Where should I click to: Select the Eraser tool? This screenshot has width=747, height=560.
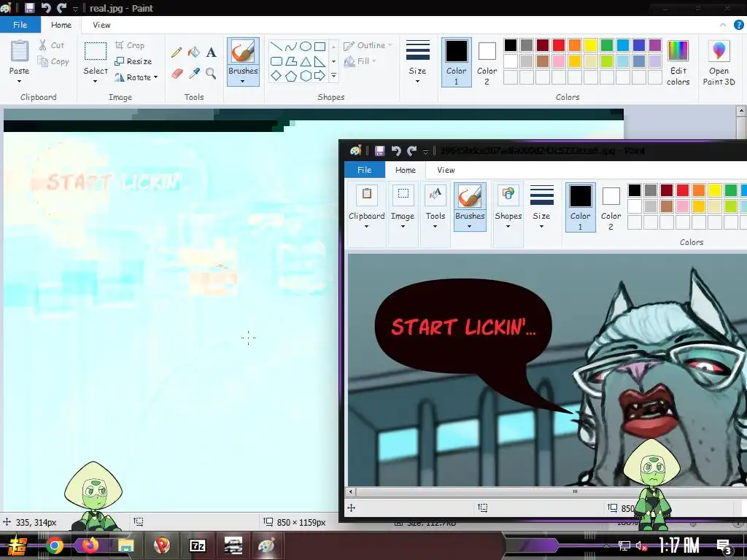click(177, 74)
